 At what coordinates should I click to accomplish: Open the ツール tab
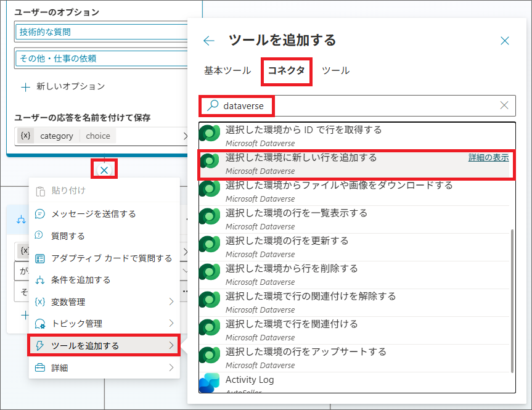tap(335, 71)
